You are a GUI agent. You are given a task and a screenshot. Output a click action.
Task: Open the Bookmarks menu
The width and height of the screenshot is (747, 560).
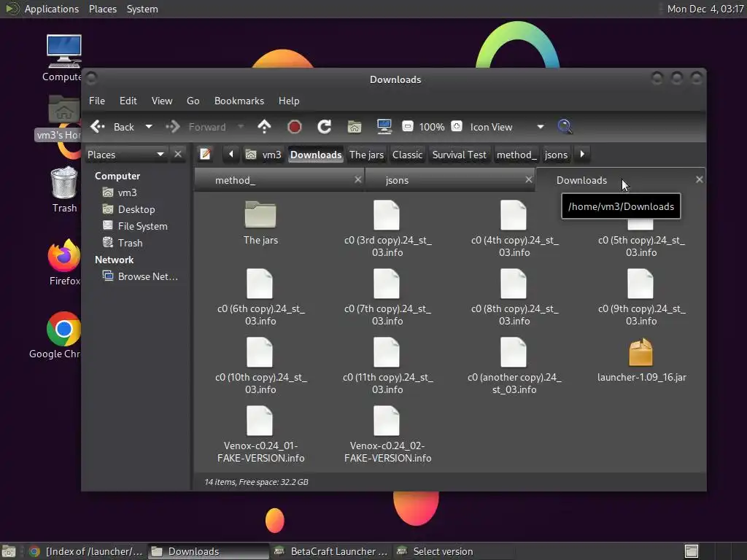pos(239,101)
